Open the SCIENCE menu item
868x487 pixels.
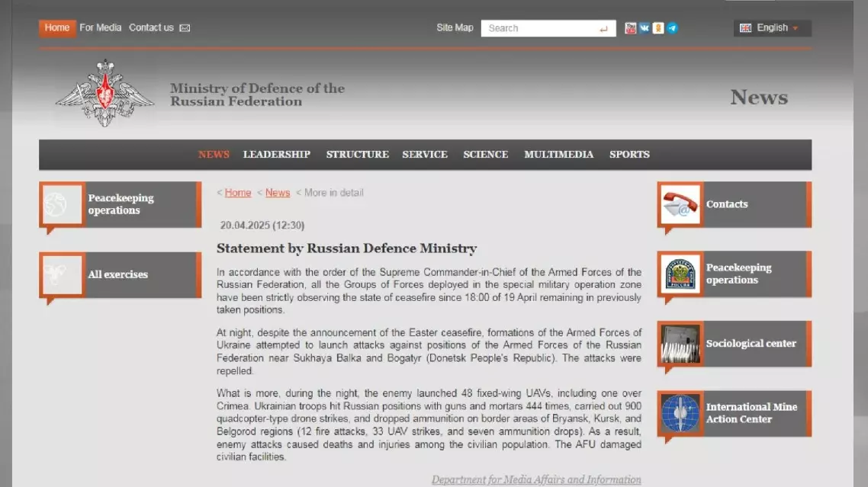485,155
